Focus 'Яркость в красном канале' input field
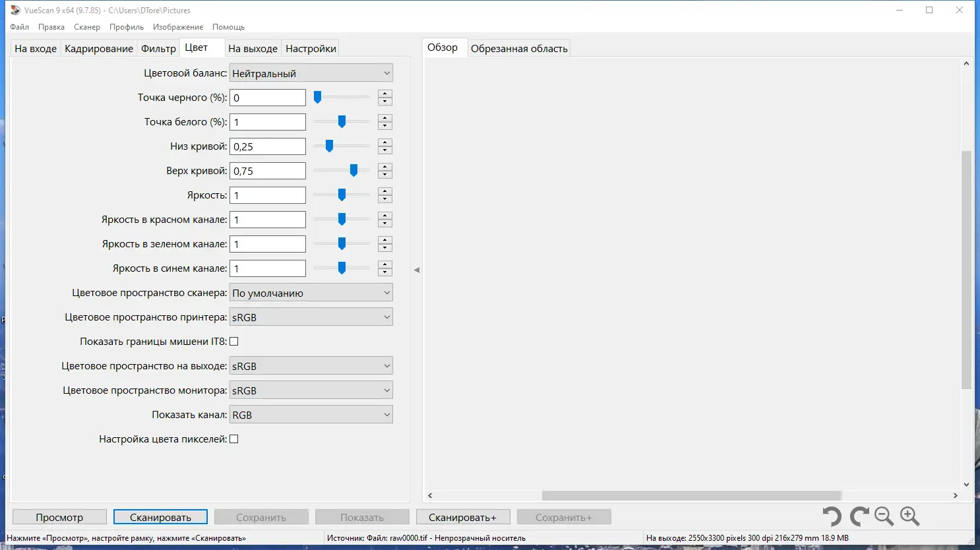 (268, 220)
